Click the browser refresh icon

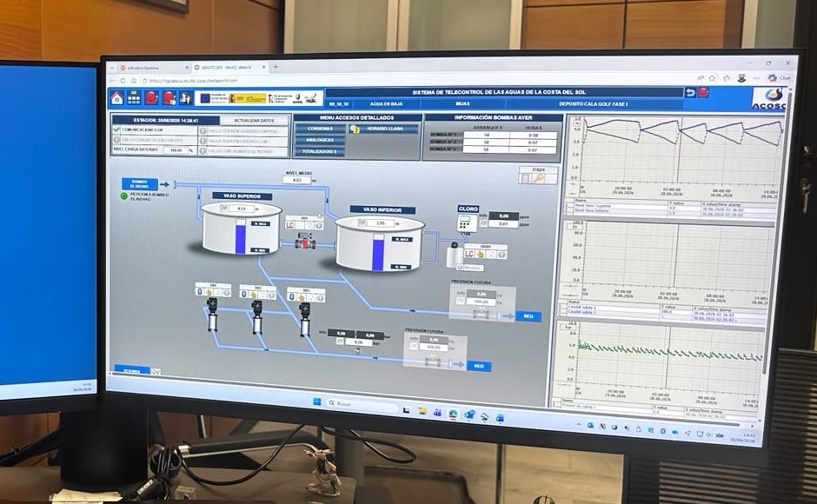coord(123,81)
